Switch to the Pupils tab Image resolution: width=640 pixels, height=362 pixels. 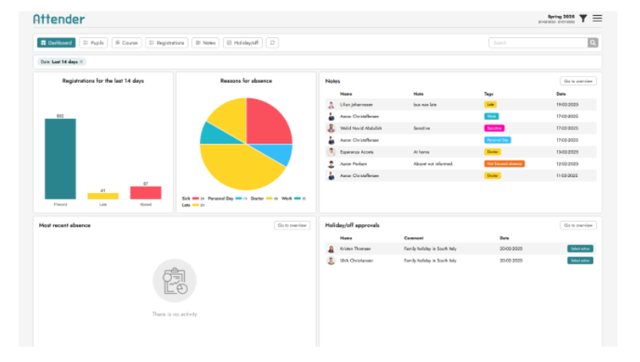pos(93,43)
